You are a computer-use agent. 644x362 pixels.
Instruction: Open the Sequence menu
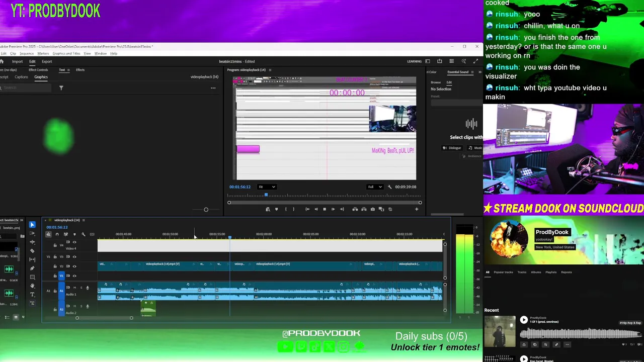coord(27,53)
